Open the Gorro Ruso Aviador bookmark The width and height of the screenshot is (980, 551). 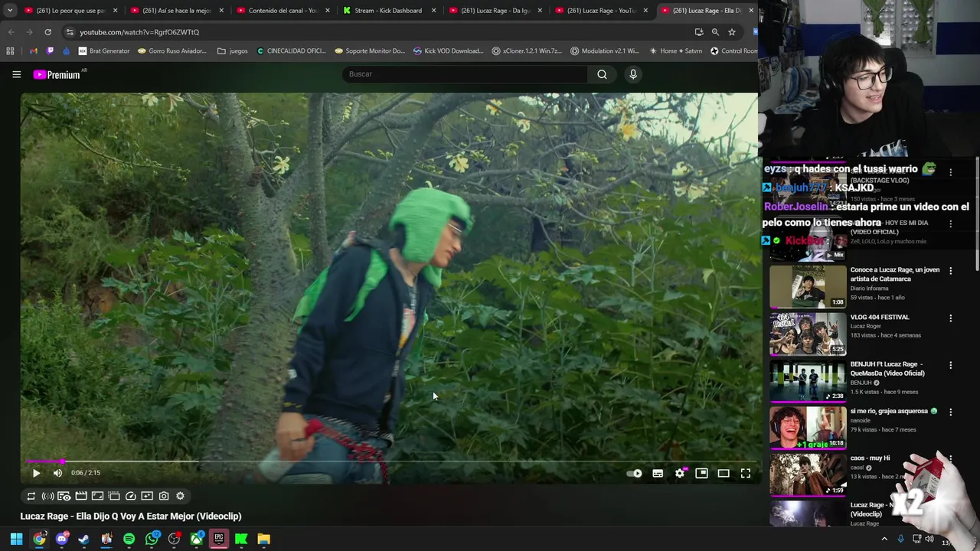tap(172, 51)
